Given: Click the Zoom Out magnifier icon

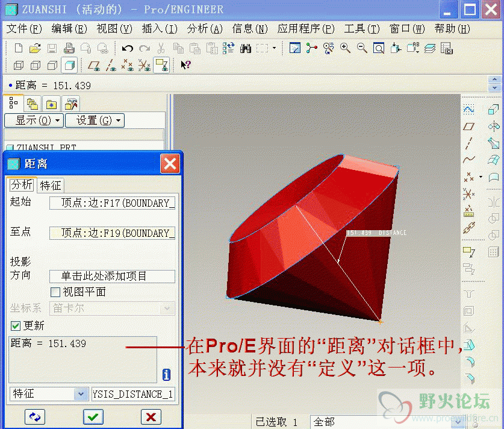Looking at the screenshot, I should pos(362,48).
